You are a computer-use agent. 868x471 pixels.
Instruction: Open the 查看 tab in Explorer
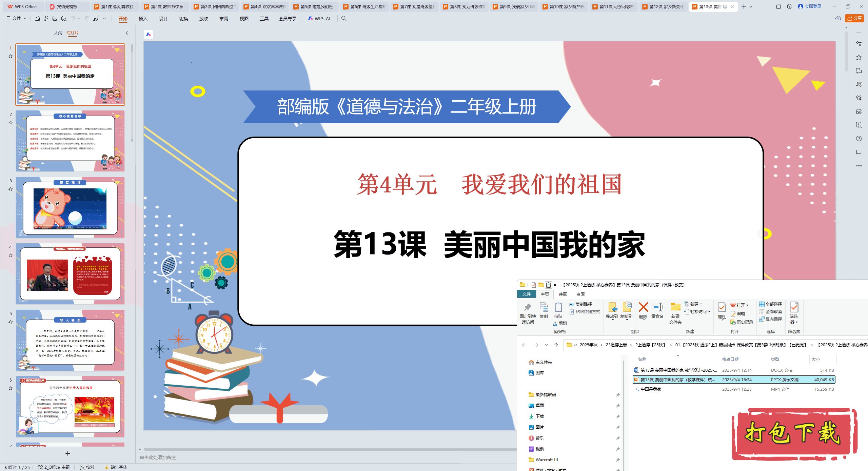580,294
